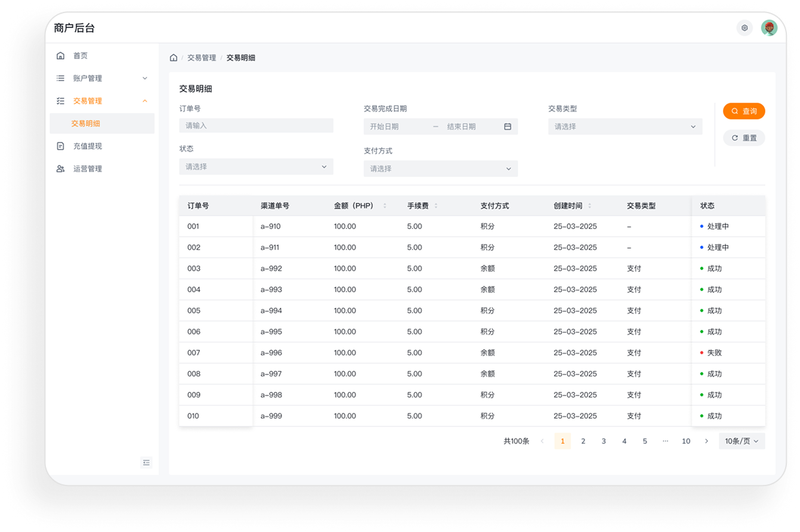Click channel number a-992

pos(271,268)
